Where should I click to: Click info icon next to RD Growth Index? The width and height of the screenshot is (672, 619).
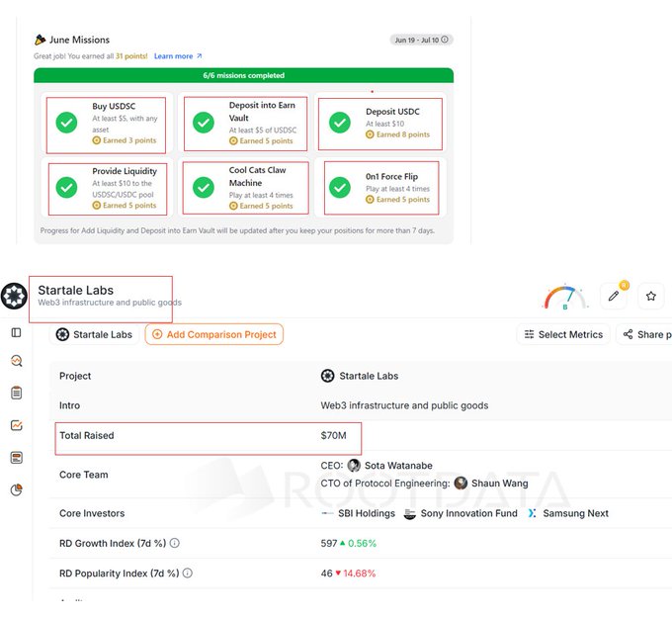tap(175, 543)
